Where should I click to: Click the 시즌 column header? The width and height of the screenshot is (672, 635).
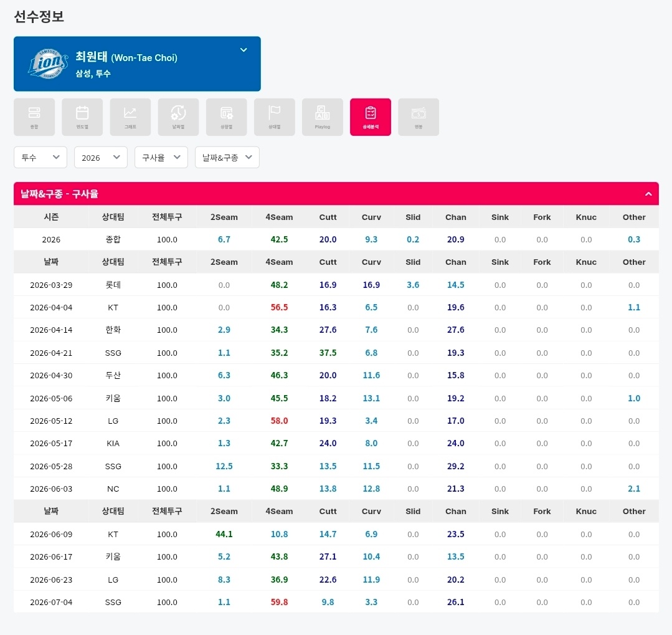pyautogui.click(x=51, y=217)
